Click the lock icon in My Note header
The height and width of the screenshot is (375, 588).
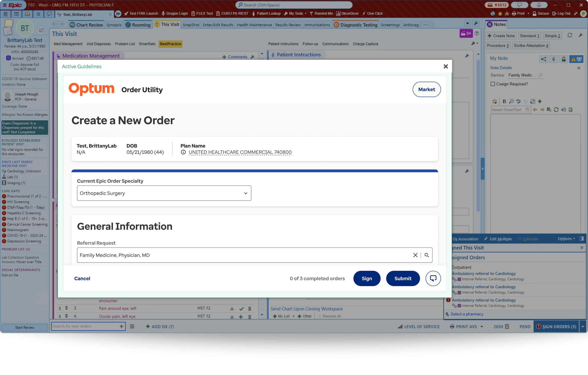[564, 59]
